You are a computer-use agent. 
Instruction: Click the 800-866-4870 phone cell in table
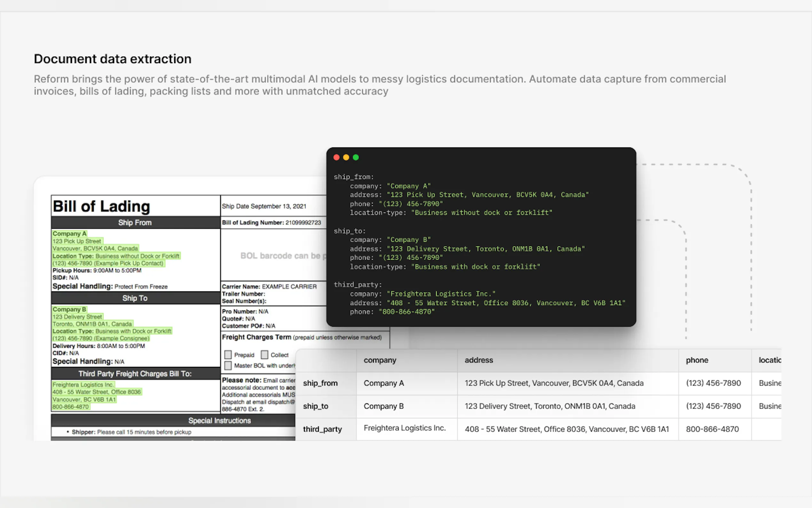(712, 429)
